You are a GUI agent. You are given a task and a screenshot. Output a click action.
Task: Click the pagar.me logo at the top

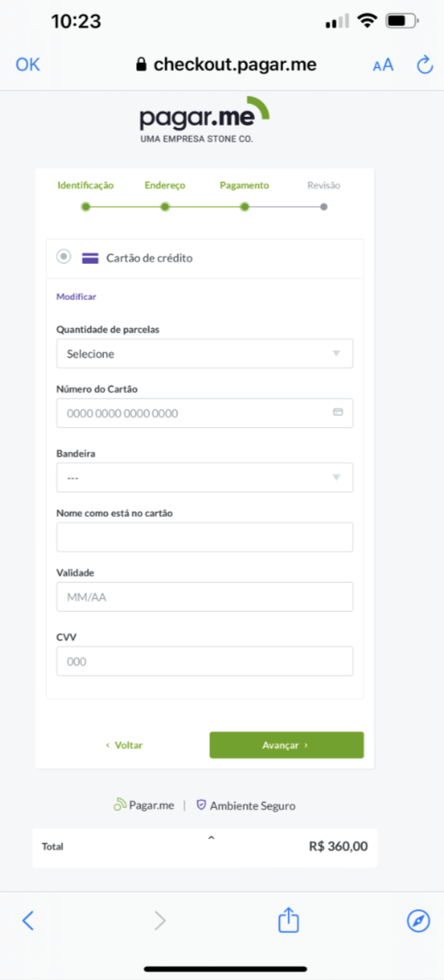(x=205, y=120)
